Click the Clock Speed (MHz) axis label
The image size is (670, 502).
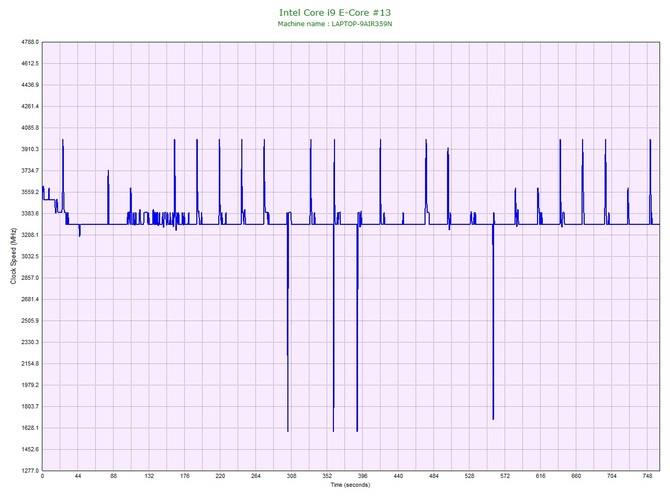click(x=13, y=255)
